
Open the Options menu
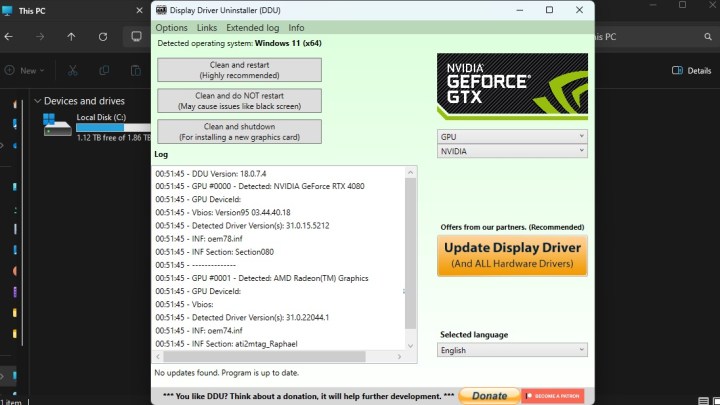click(171, 28)
